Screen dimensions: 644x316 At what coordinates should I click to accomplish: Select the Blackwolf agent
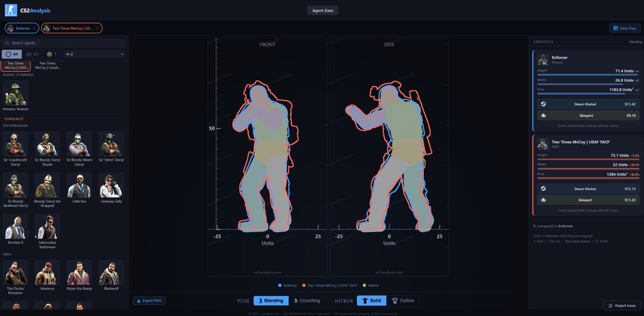point(111,275)
